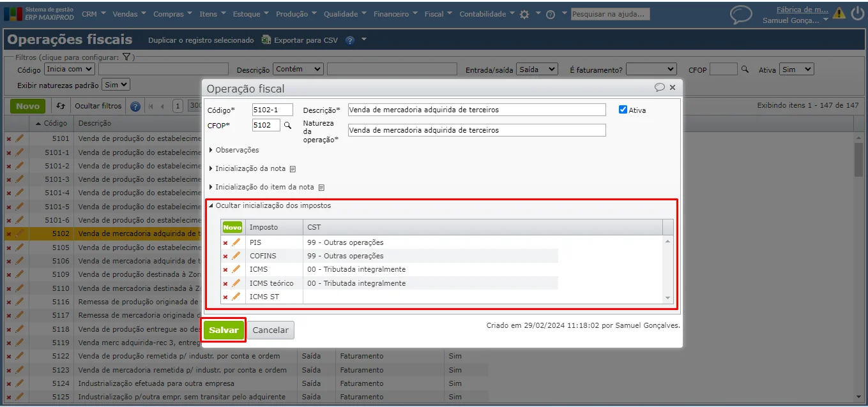Edit the ICMS tax row

236,269
